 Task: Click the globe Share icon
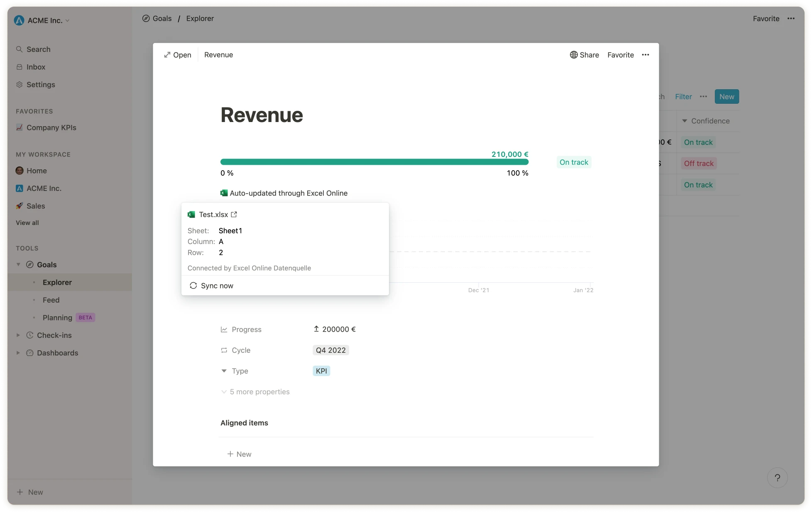click(x=574, y=55)
